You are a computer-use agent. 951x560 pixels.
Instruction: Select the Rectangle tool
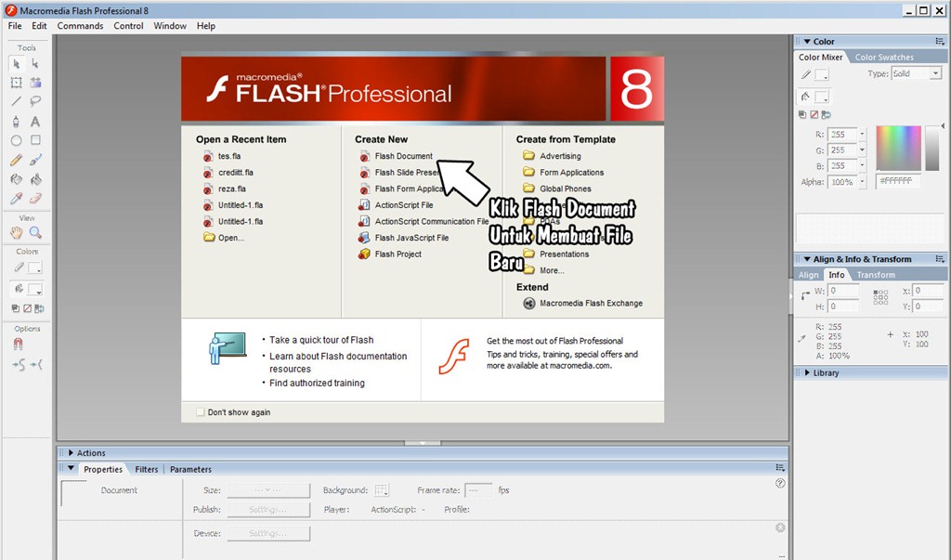[x=36, y=140]
